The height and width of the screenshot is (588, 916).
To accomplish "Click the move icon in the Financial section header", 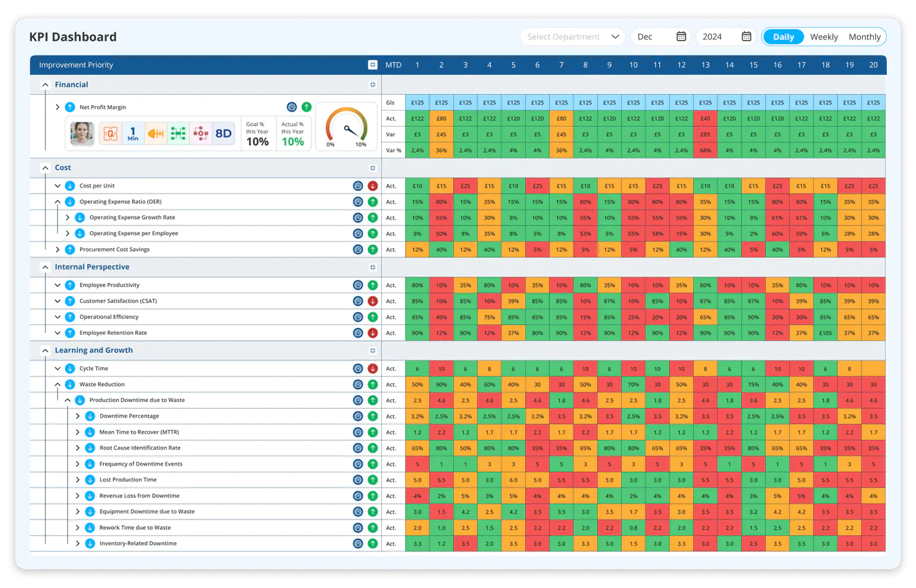I will [372, 84].
